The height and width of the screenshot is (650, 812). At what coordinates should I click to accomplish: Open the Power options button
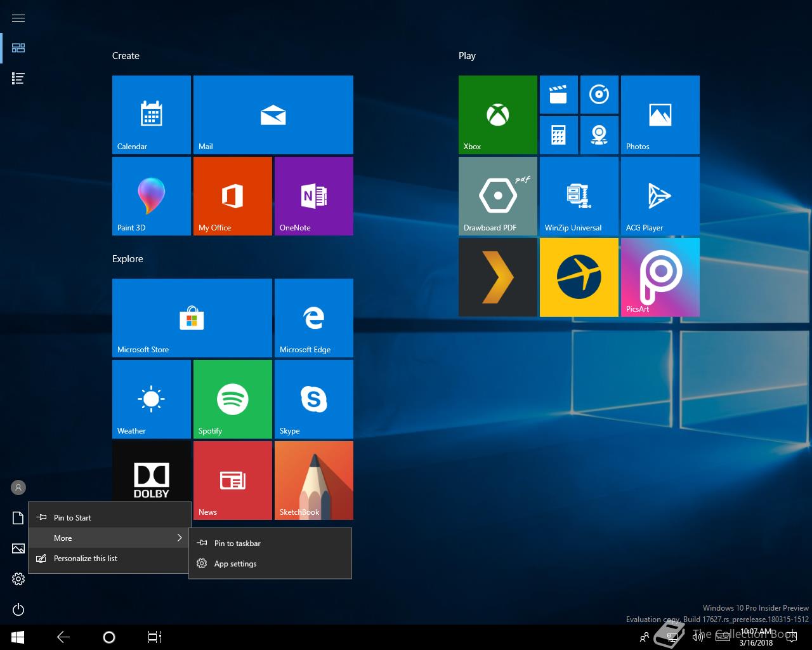tap(18, 609)
